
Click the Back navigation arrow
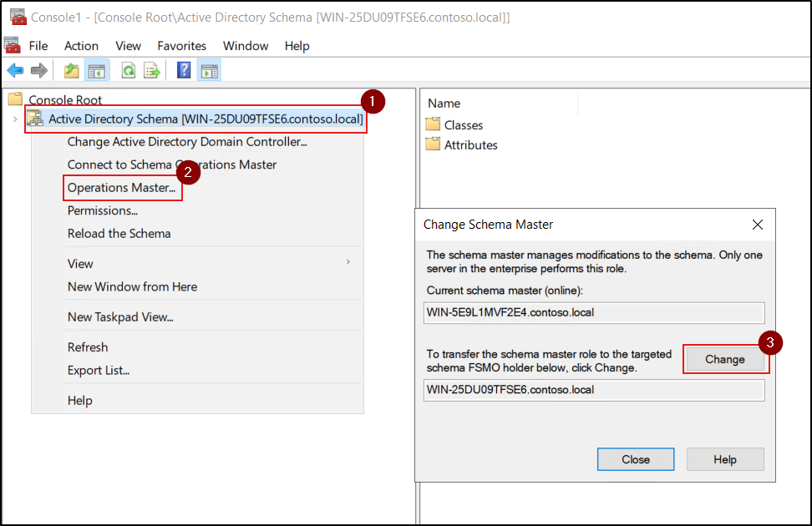coord(15,70)
